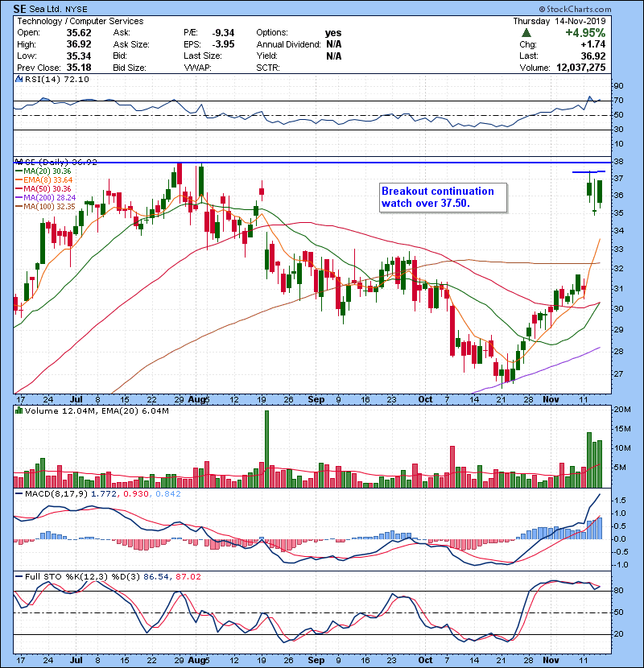Click the RSI(14) 72.10 panel label

pos(57,79)
